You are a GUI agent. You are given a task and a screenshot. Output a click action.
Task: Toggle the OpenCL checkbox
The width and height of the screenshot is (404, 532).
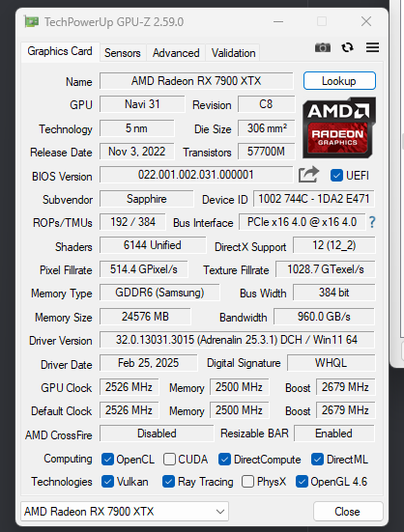(x=107, y=460)
